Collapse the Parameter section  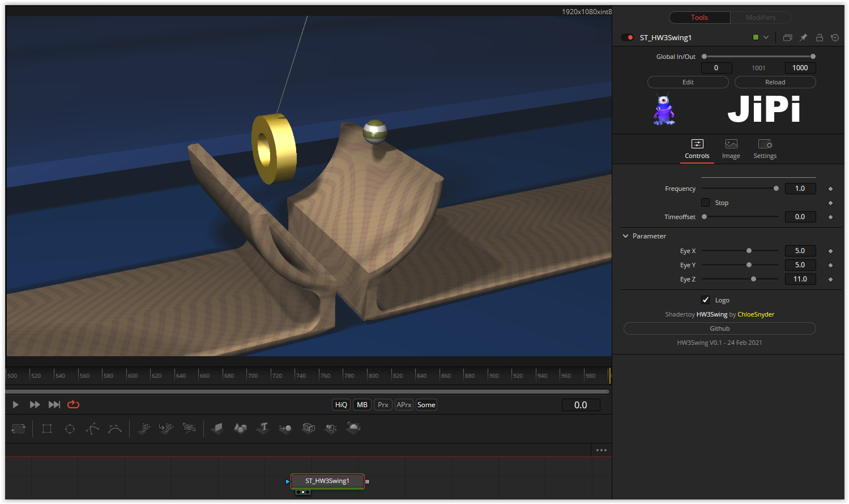pyautogui.click(x=626, y=236)
